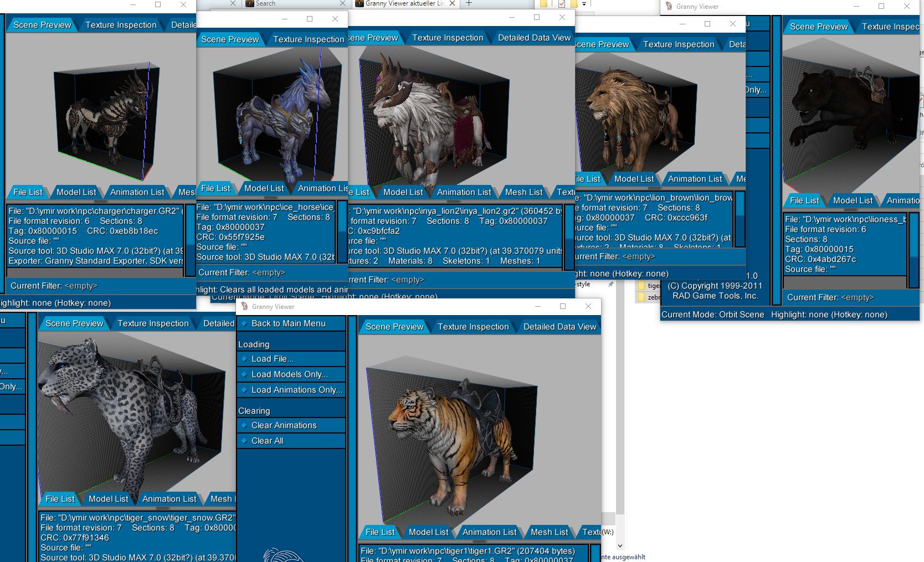This screenshot has width=924, height=562.
Task: Open the zebra folder in the file browser
Action: (x=648, y=298)
